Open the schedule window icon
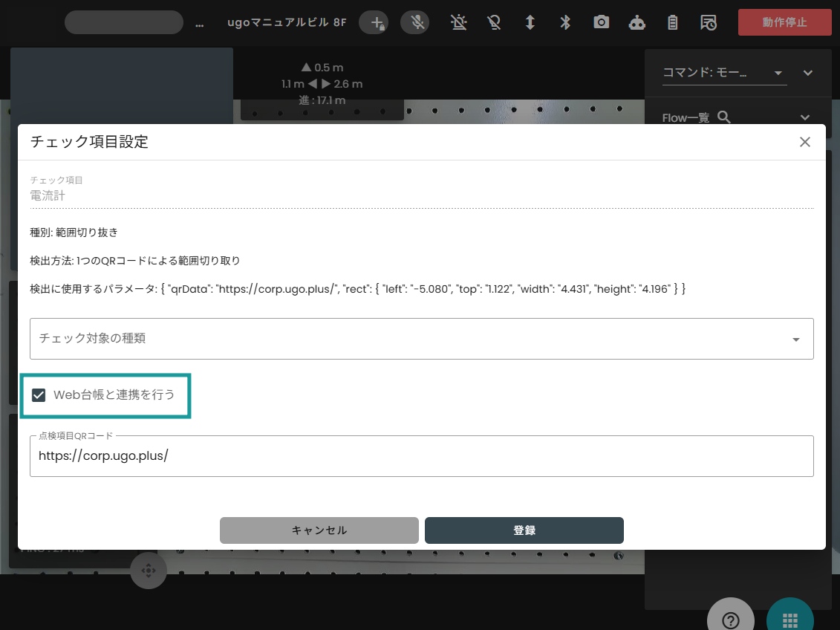This screenshot has width=840, height=630. click(x=709, y=22)
